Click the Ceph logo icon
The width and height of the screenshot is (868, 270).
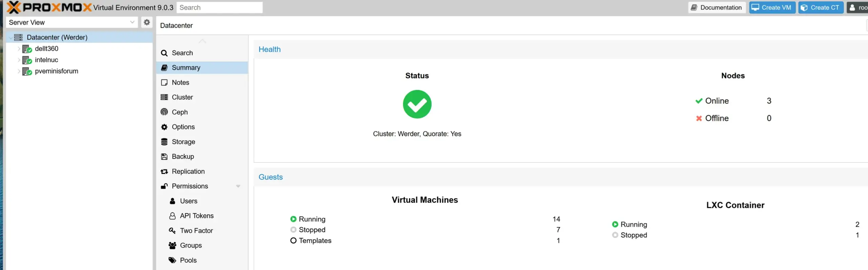[164, 112]
